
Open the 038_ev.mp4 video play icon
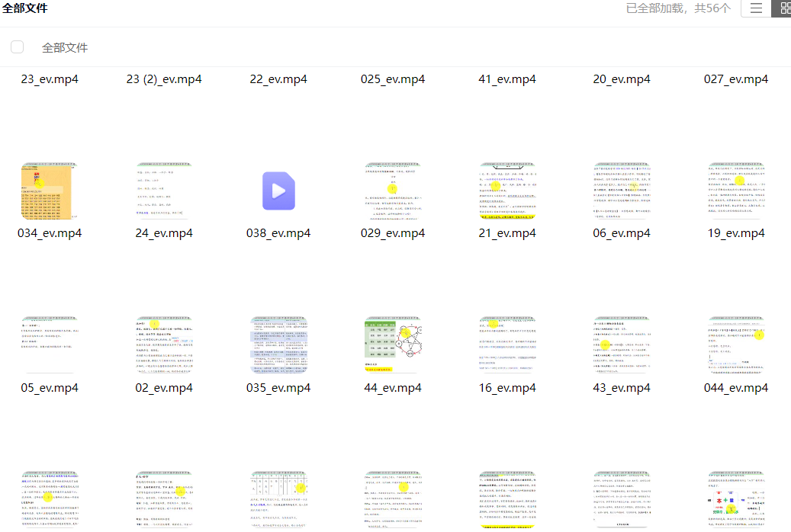pyautogui.click(x=278, y=191)
